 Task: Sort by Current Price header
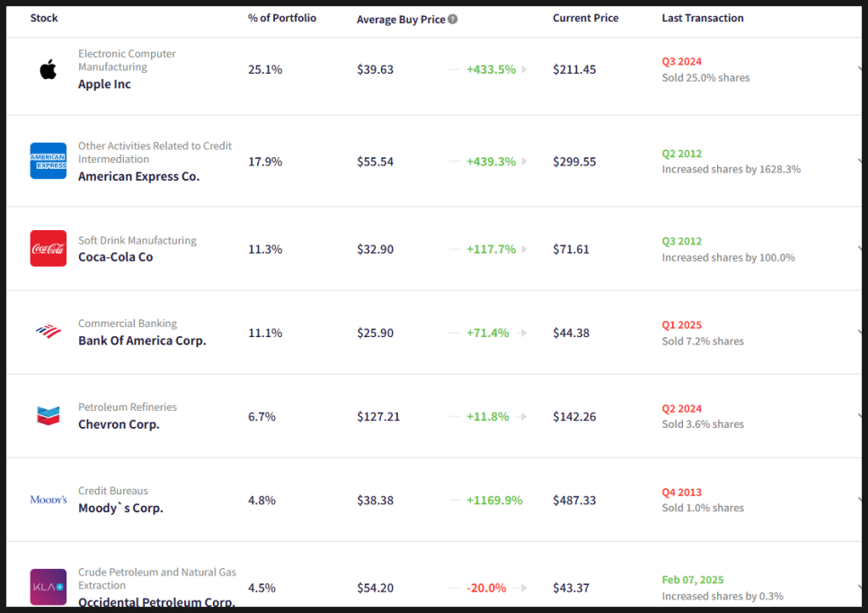point(585,18)
